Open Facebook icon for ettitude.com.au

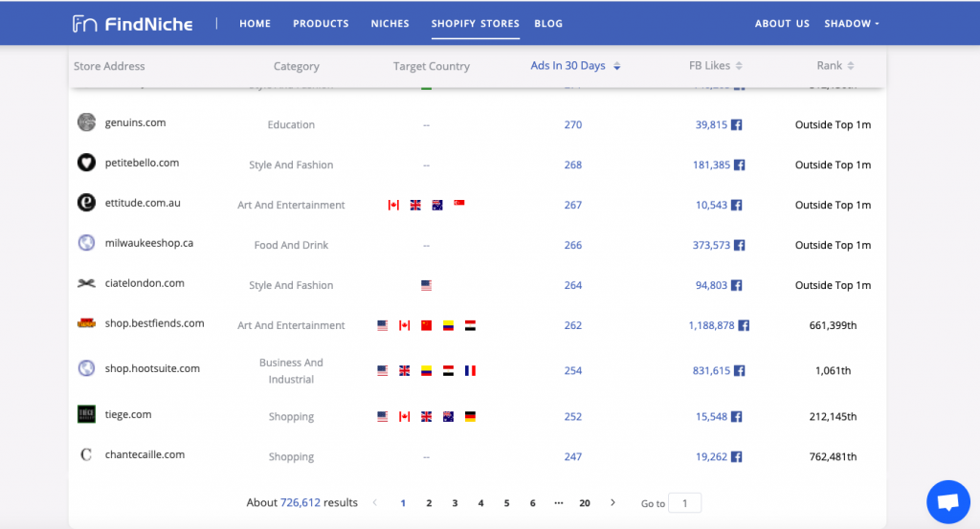tap(737, 205)
